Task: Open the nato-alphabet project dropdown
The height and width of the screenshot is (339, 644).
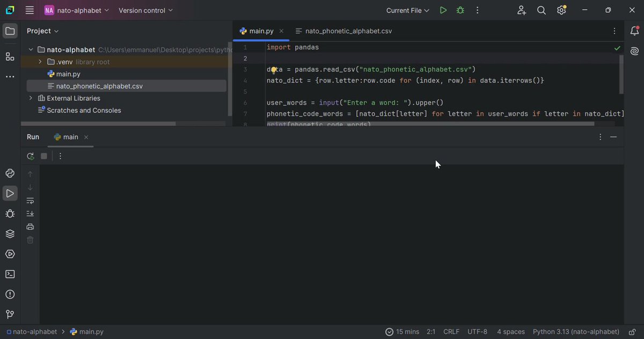Action: click(77, 10)
